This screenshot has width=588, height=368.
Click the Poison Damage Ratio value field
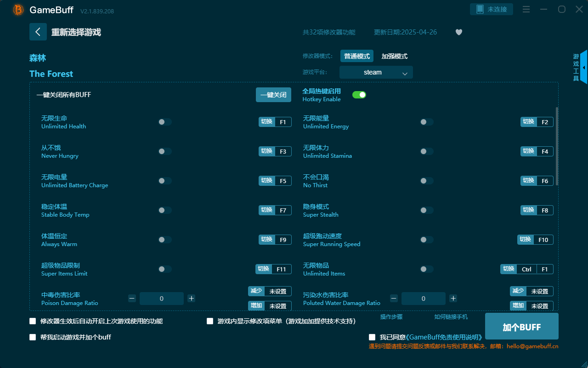coord(162,299)
